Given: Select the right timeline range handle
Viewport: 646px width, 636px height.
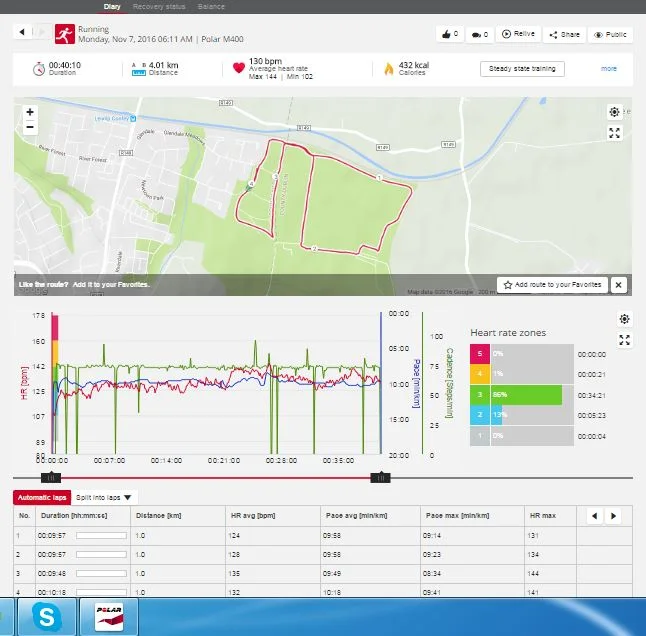Looking at the screenshot, I should pyautogui.click(x=381, y=478).
